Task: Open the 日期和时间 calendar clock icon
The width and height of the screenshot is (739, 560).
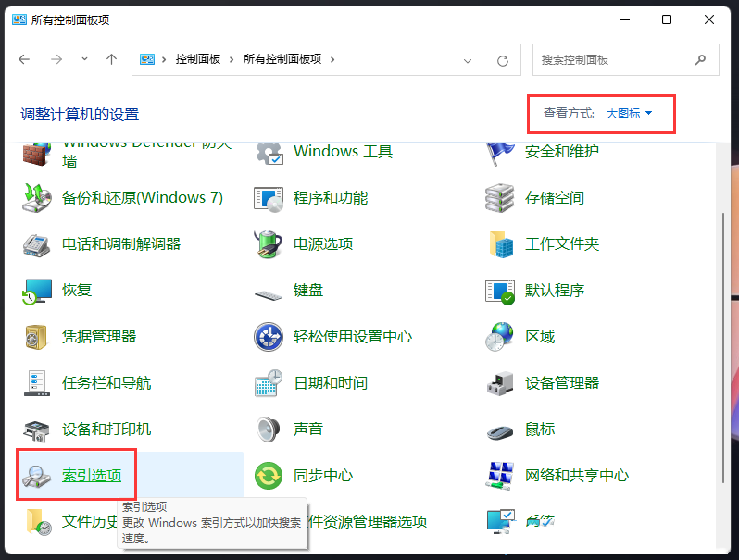Action: click(268, 383)
